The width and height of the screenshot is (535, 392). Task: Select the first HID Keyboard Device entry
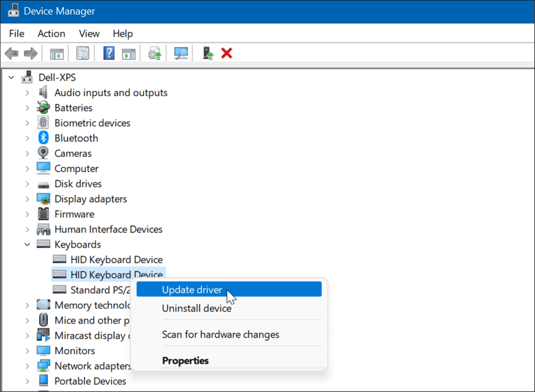tap(116, 259)
